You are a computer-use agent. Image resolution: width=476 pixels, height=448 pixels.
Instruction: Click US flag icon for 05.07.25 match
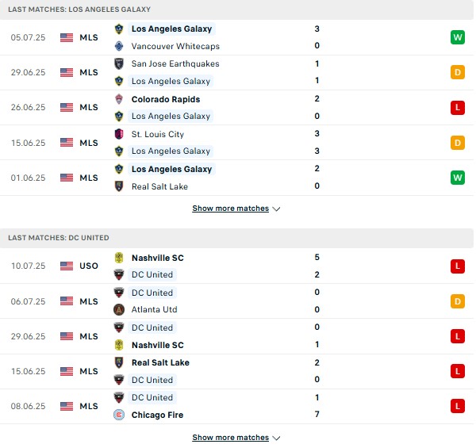click(x=67, y=37)
